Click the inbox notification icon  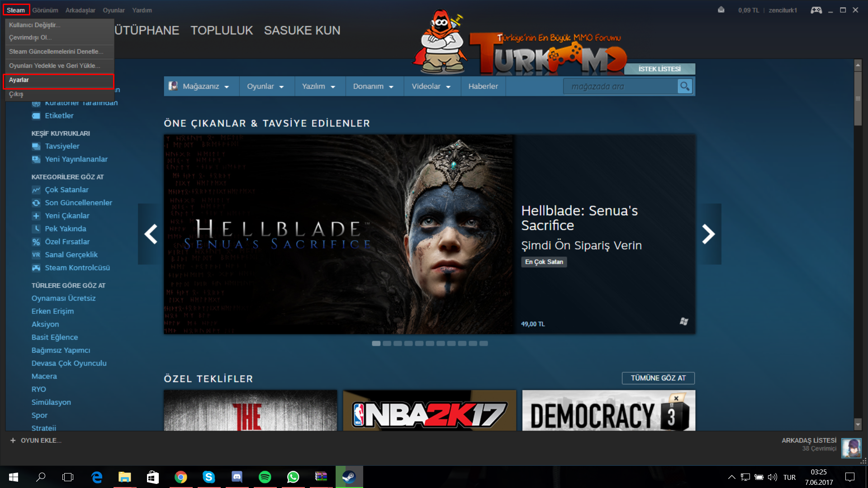point(721,10)
